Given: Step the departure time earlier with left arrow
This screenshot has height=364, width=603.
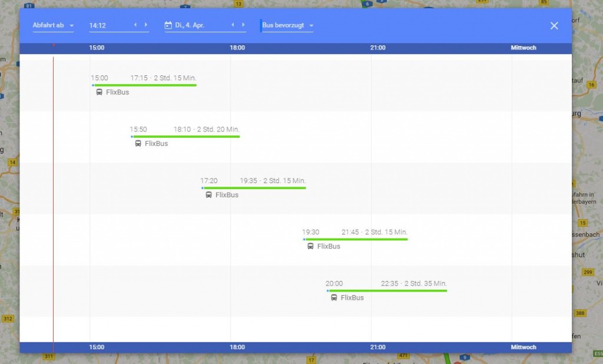Looking at the screenshot, I should pos(135,25).
